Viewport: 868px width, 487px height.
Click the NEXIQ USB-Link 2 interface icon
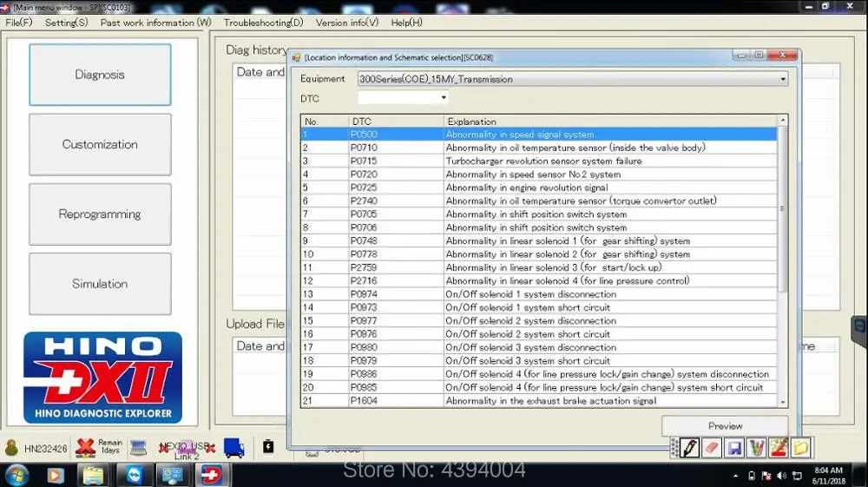(187, 449)
